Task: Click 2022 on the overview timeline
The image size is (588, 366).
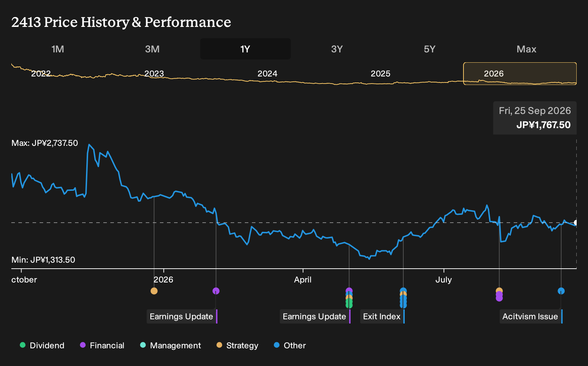Action: click(x=41, y=74)
